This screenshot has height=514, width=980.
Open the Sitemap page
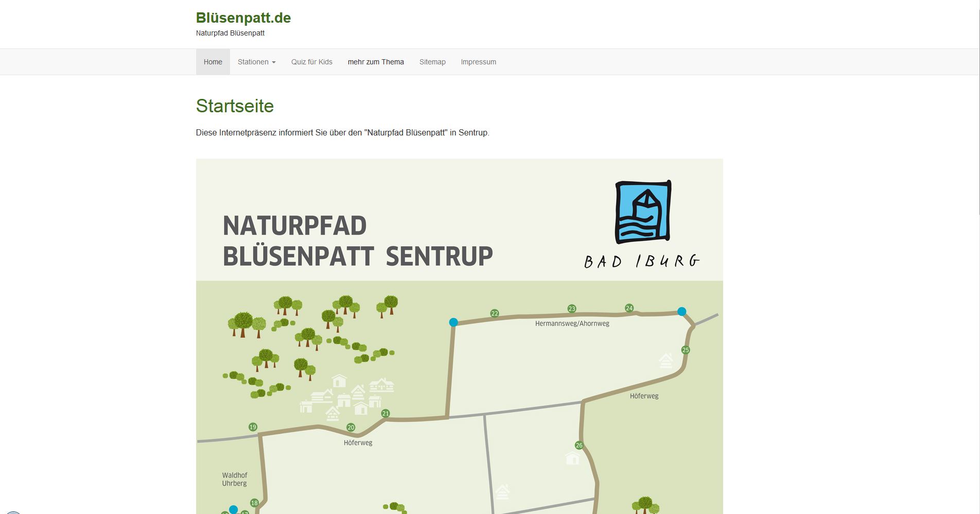click(x=432, y=62)
